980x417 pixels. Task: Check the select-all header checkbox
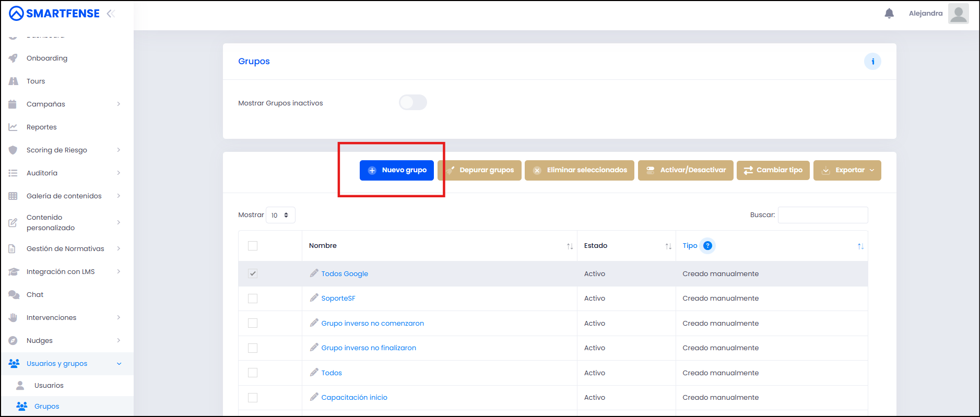(253, 246)
